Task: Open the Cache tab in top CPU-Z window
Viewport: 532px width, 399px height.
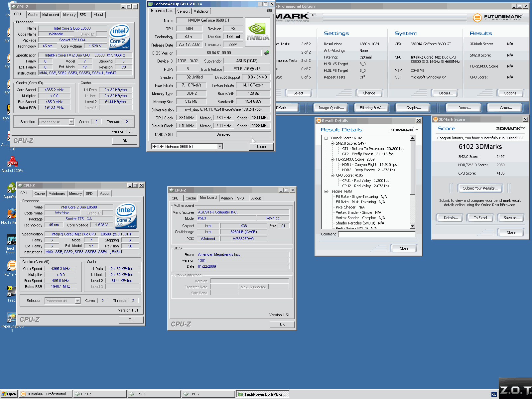Action: tap(33, 15)
